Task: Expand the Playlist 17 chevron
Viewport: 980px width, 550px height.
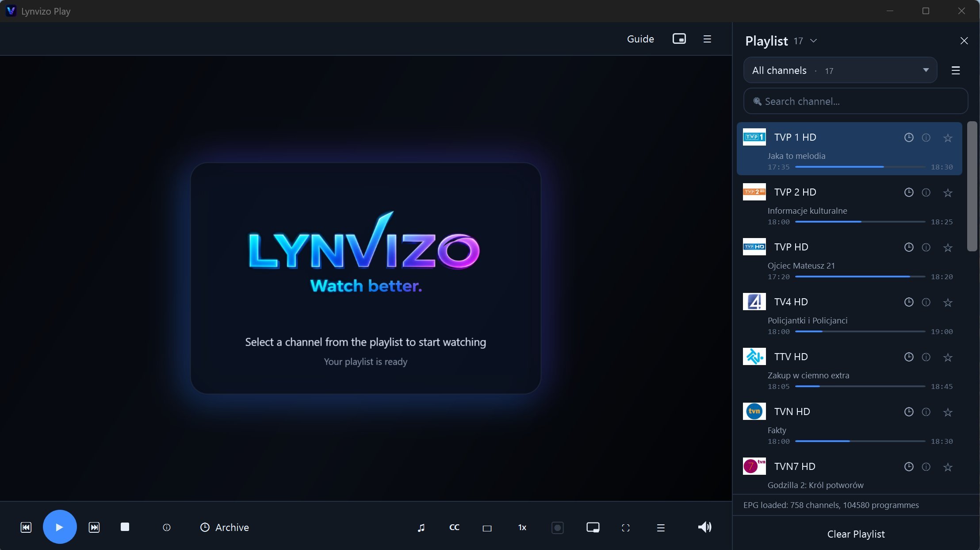Action: pyautogui.click(x=813, y=41)
